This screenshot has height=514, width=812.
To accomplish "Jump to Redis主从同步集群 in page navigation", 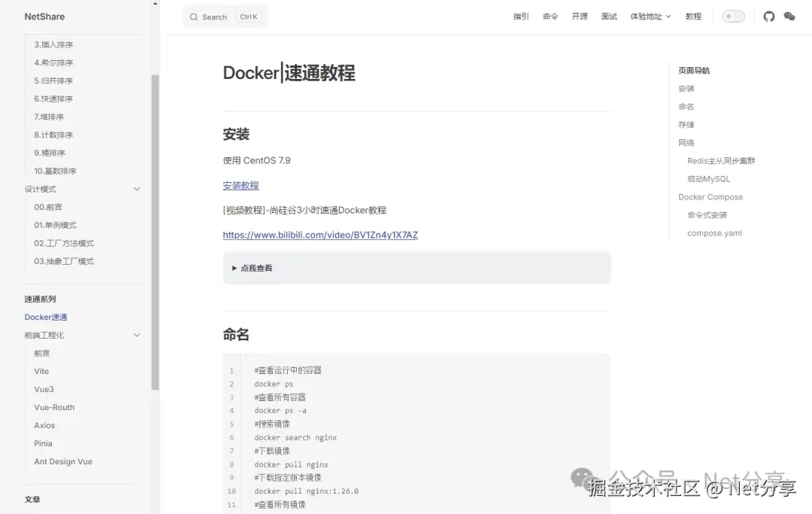I will [721, 161].
